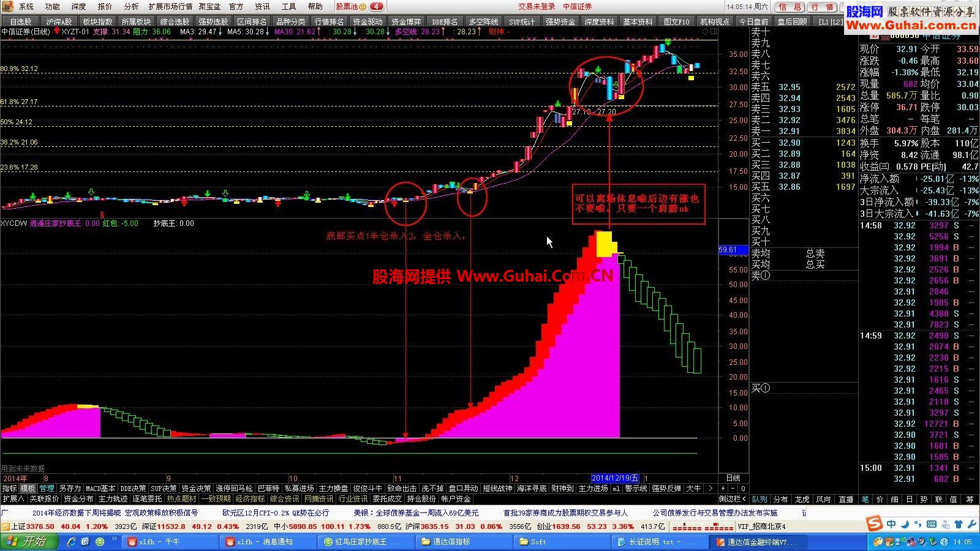
Task: Open the 系统 menu
Action: click(x=26, y=6)
